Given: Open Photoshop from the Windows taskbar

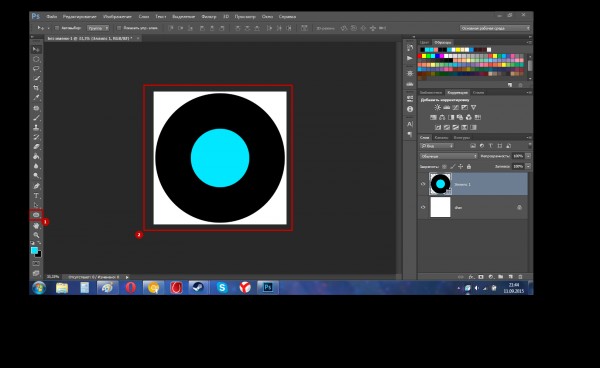Looking at the screenshot, I should point(268,287).
